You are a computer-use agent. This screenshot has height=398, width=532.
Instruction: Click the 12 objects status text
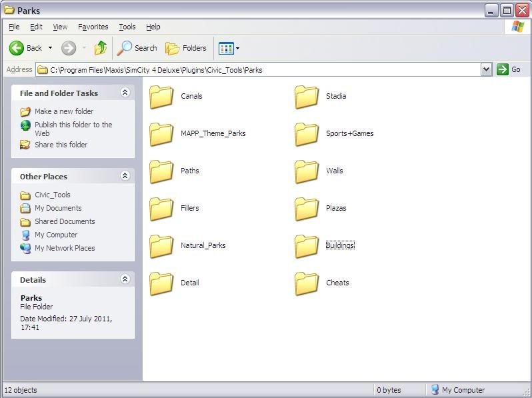pyautogui.click(x=21, y=390)
